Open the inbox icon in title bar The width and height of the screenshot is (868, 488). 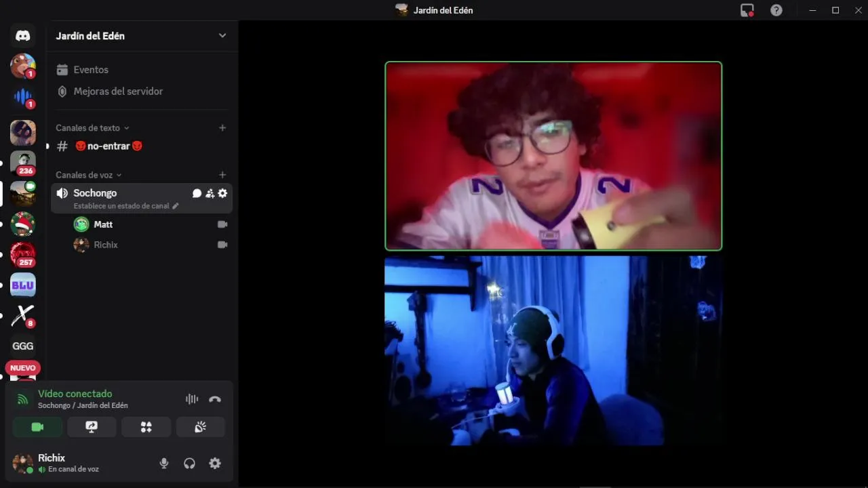747,10
